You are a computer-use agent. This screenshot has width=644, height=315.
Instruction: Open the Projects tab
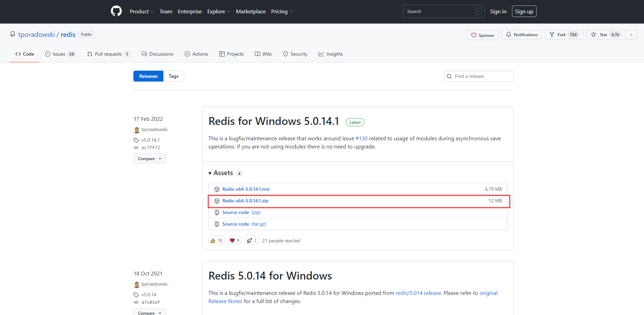pyautogui.click(x=231, y=54)
